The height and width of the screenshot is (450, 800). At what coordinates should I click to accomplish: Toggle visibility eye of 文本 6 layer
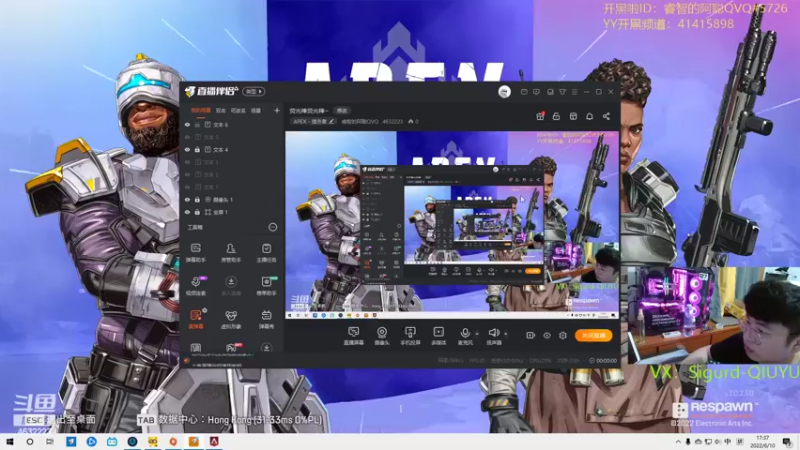[187, 124]
